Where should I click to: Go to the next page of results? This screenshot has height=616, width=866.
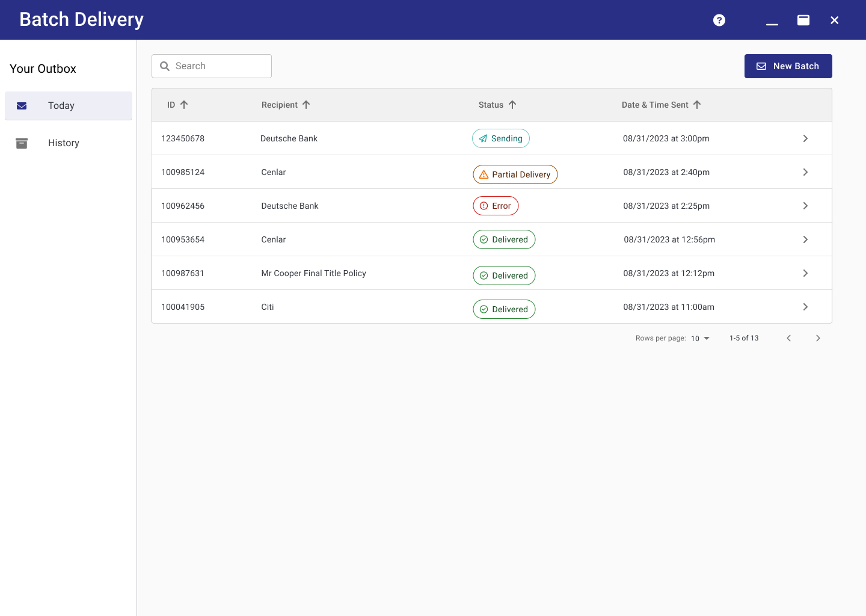point(818,338)
